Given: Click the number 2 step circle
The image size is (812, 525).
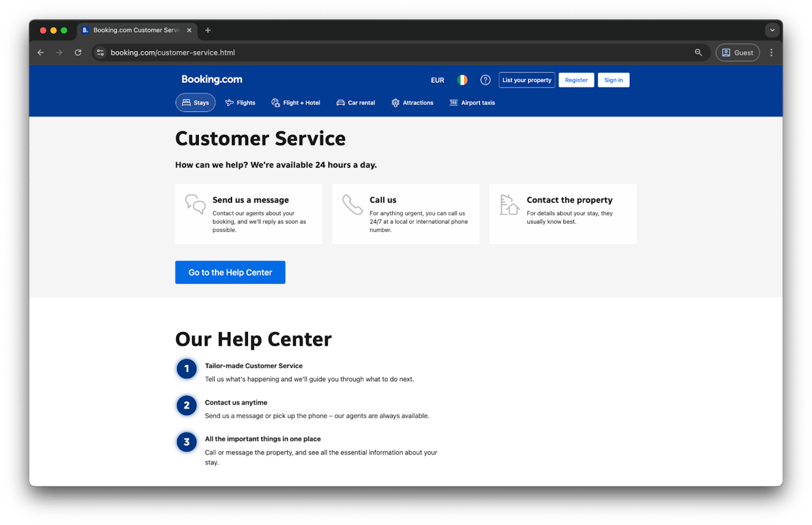Looking at the screenshot, I should point(187,406).
